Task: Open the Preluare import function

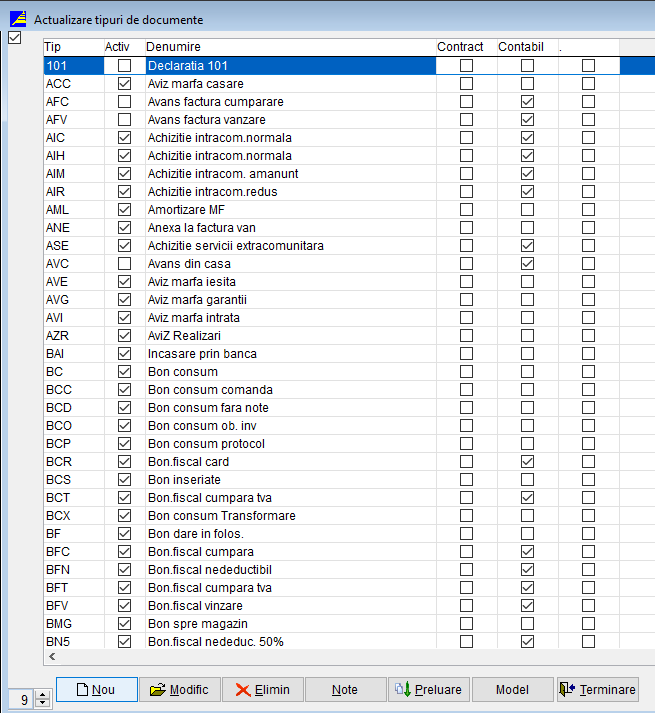Action: (428, 689)
